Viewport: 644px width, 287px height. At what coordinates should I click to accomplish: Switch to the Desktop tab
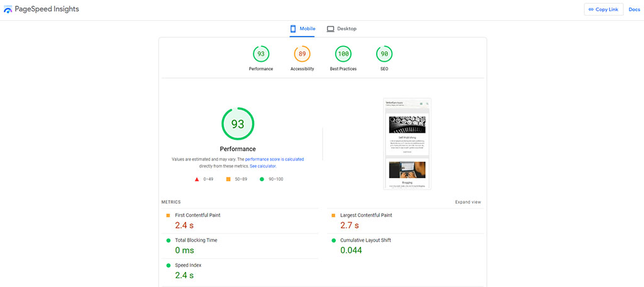click(341, 29)
